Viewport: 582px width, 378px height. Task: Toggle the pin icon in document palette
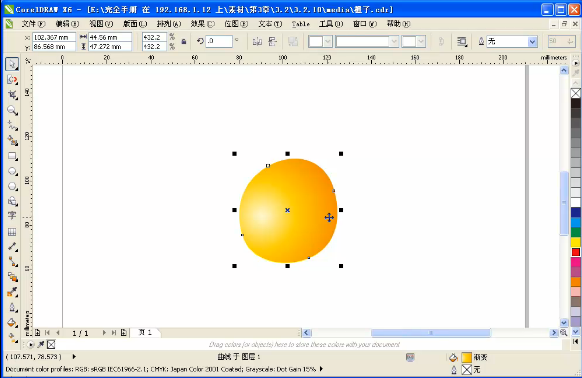[41, 344]
